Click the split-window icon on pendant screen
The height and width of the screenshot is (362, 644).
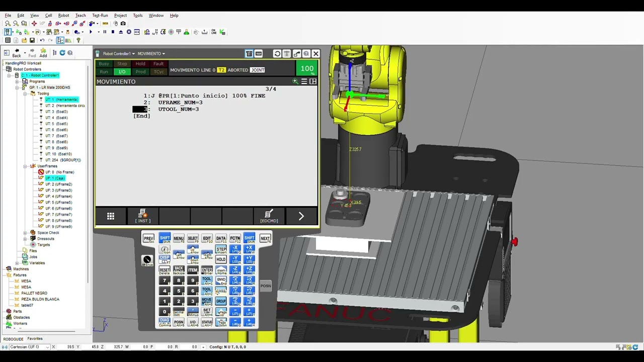(x=313, y=81)
